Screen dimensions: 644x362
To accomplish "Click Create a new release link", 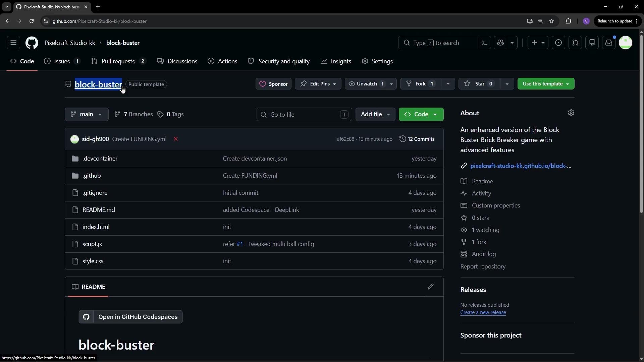I will 483,312.
